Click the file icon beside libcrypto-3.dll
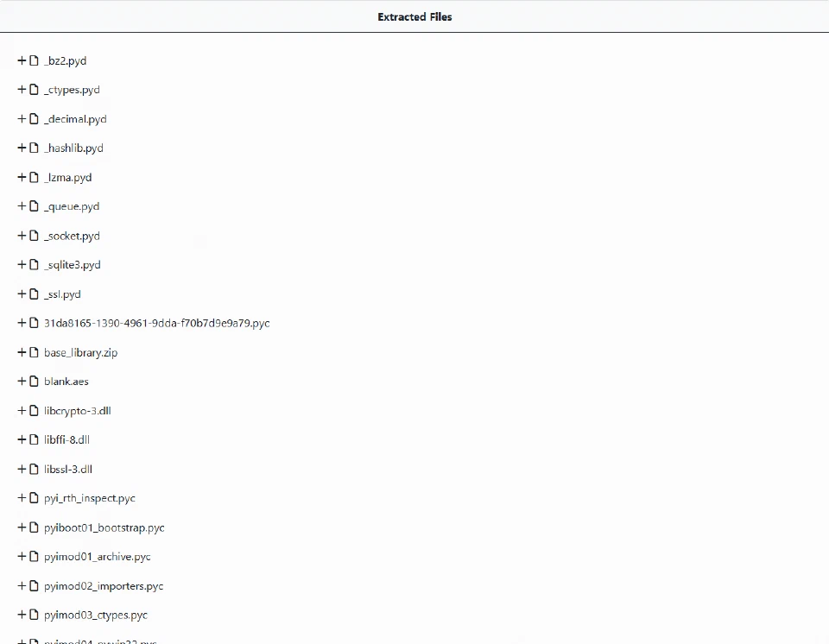Screen dimensions: 829x644 pyautogui.click(x=35, y=411)
